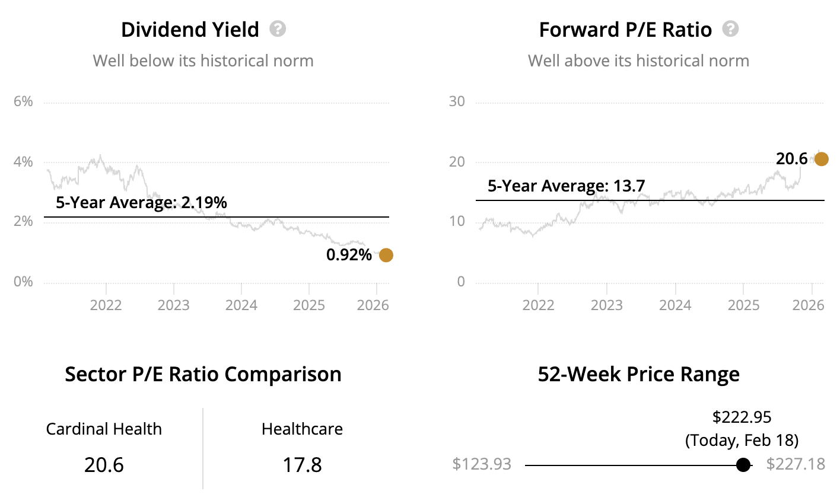840x504 pixels.
Task: Click the Sector P/E Ratio Comparison heading
Action: [x=203, y=375]
